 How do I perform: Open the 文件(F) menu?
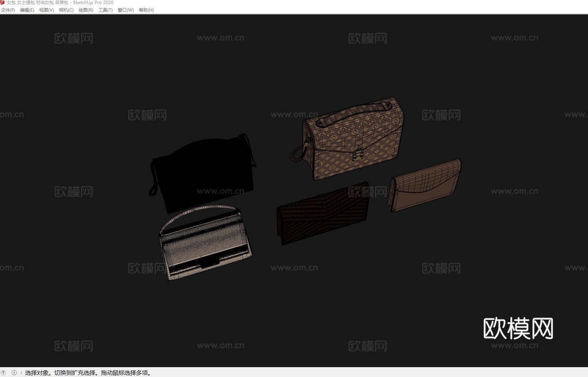tap(8, 10)
